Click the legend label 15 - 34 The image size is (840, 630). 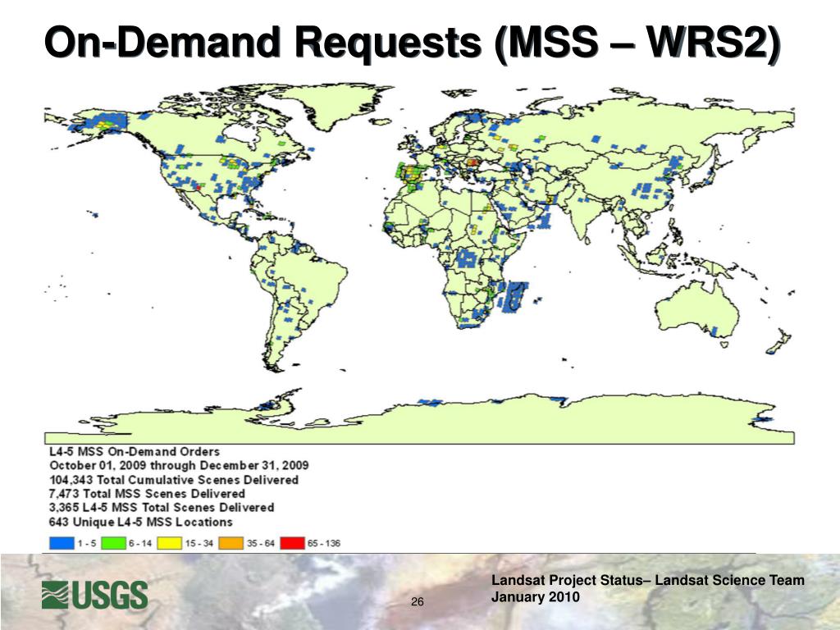click(x=199, y=543)
